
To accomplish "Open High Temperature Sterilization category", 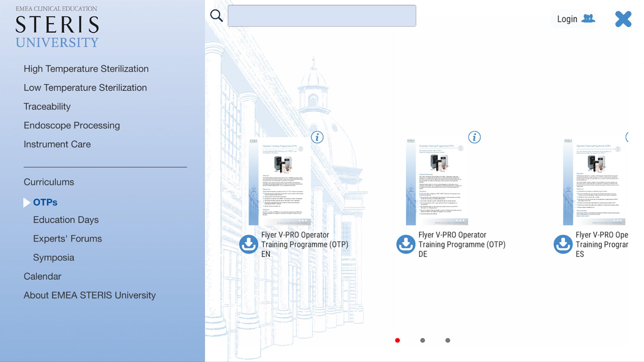I will tap(86, 69).
